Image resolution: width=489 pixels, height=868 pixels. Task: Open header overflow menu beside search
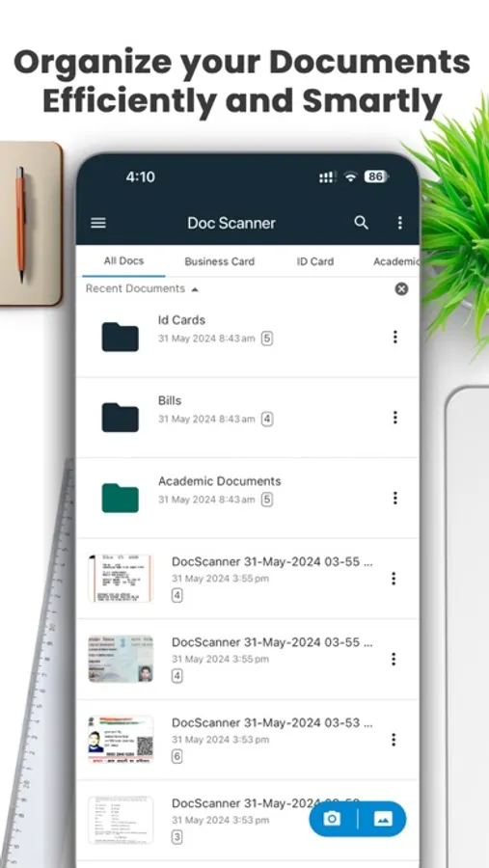click(x=400, y=223)
